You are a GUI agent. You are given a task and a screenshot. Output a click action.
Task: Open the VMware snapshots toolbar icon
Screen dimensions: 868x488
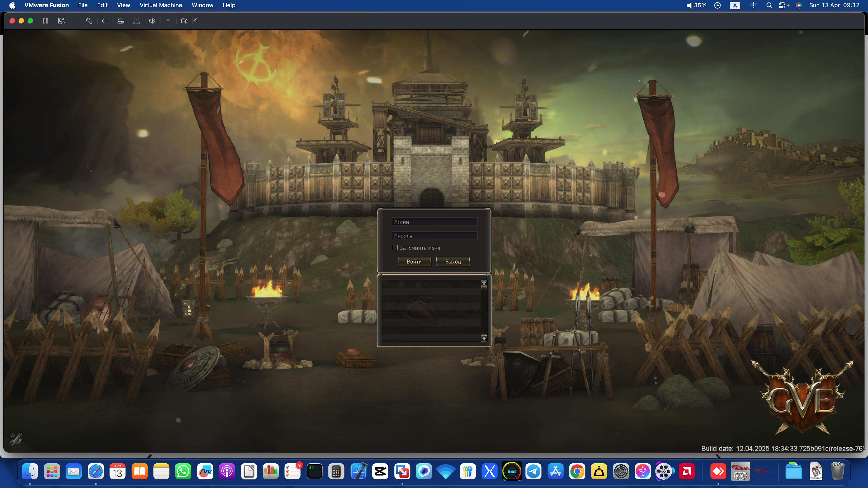pos(61,21)
